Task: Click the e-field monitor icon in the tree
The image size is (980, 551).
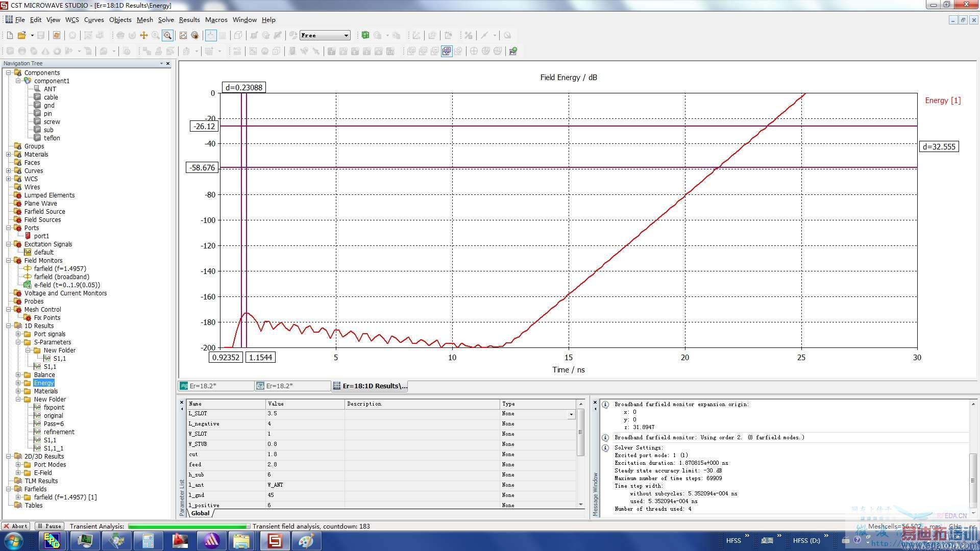Action: 28,285
